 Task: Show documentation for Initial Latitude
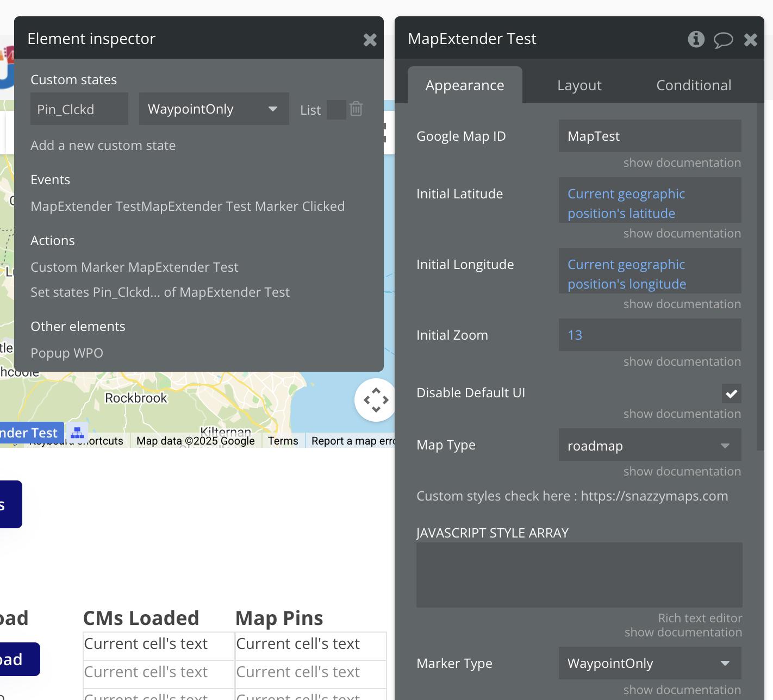point(682,234)
